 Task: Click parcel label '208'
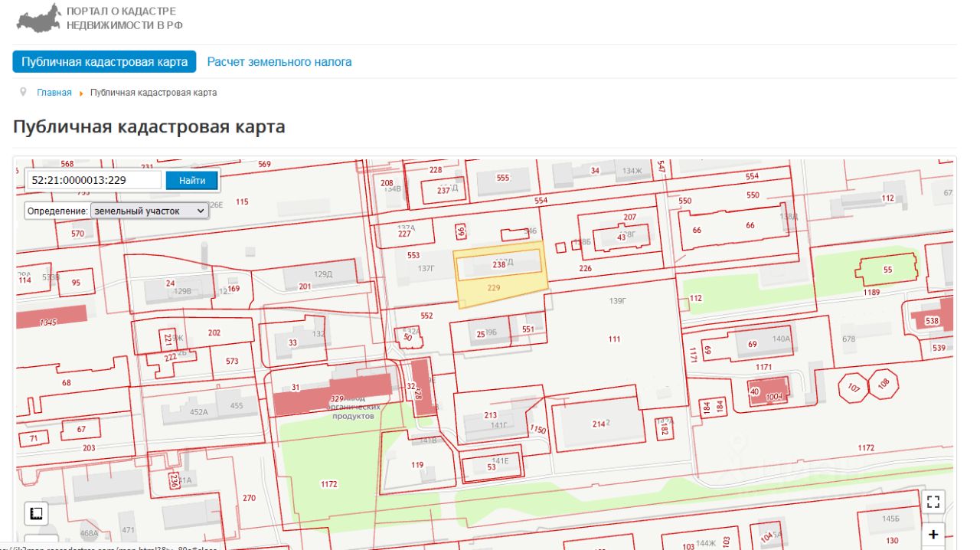[387, 183]
